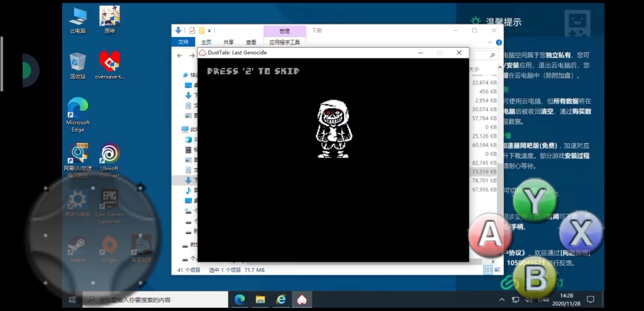Open the 共享 ribbon tab
This screenshot has width=644, height=311.
(229, 42)
